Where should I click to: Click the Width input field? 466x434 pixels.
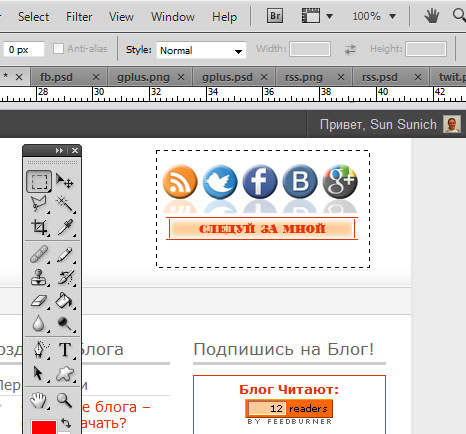coord(310,49)
